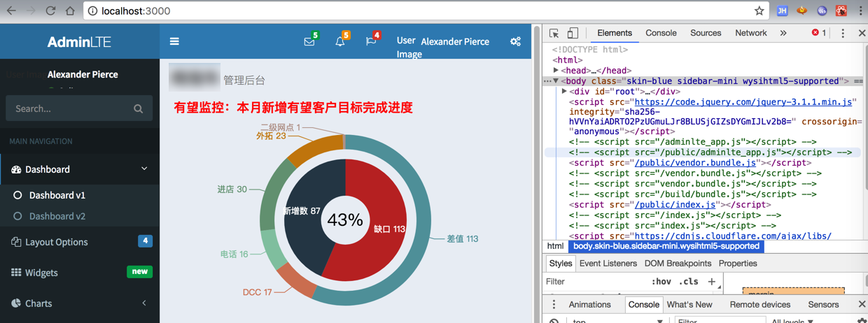The height and width of the screenshot is (323, 868).
Task: Click the Charts pie icon in sidebar
Action: [16, 303]
